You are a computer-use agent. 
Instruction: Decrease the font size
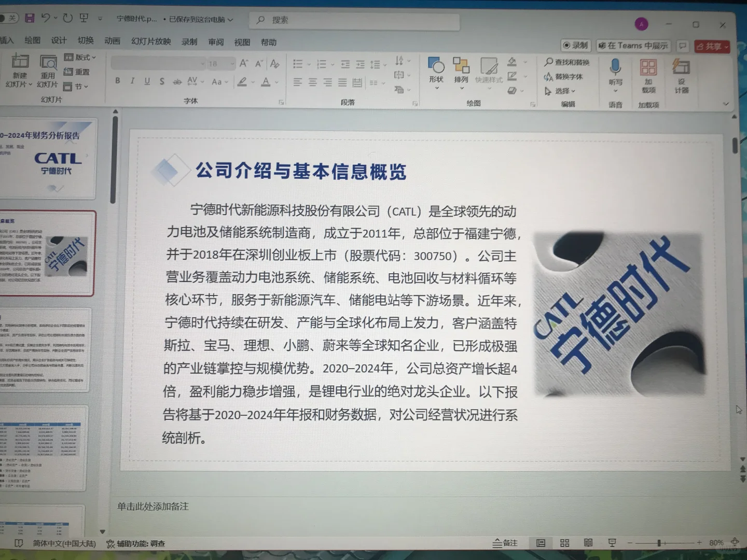(259, 63)
